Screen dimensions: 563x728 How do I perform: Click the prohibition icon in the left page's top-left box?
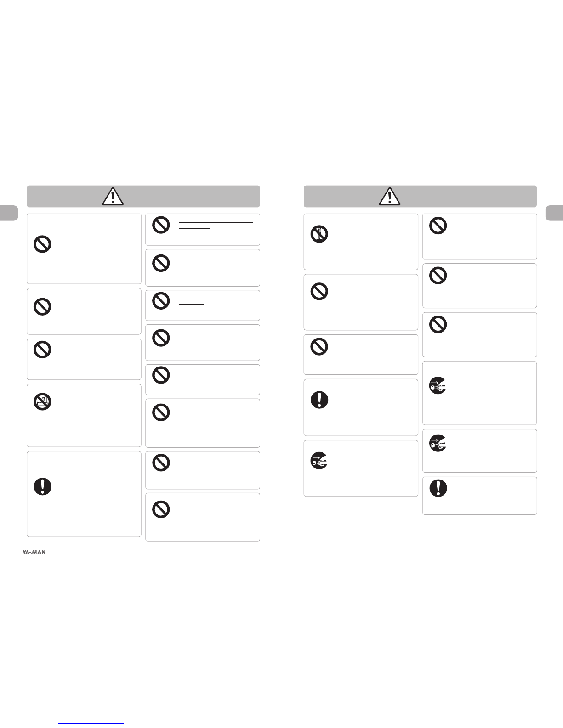click(x=42, y=244)
